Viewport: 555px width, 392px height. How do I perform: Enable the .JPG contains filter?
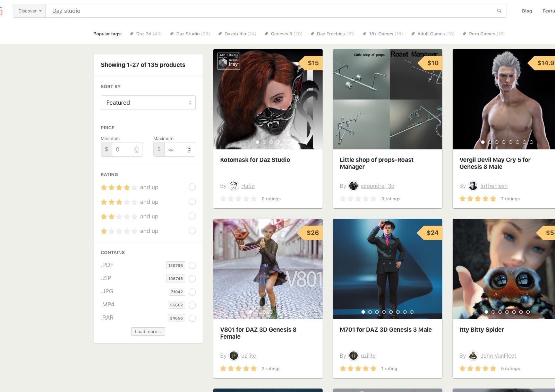point(192,292)
